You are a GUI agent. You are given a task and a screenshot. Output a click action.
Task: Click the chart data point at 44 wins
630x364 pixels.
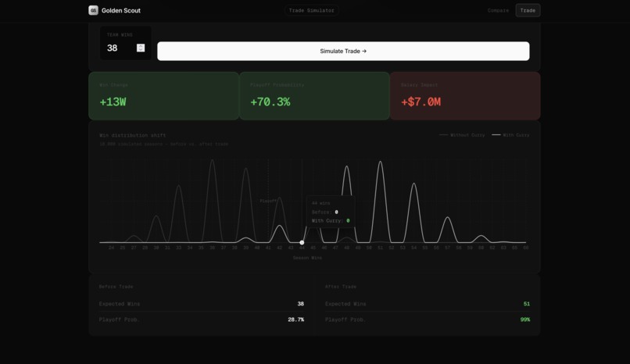(302, 242)
